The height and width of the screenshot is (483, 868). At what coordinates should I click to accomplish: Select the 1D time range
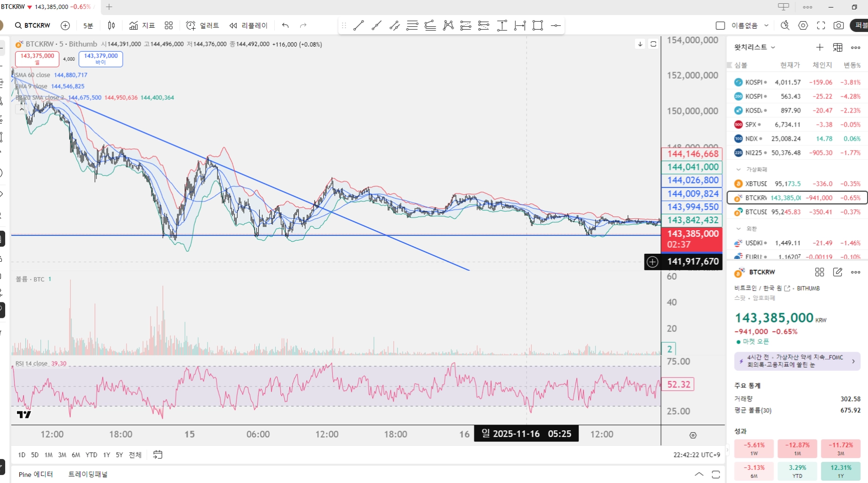click(22, 455)
